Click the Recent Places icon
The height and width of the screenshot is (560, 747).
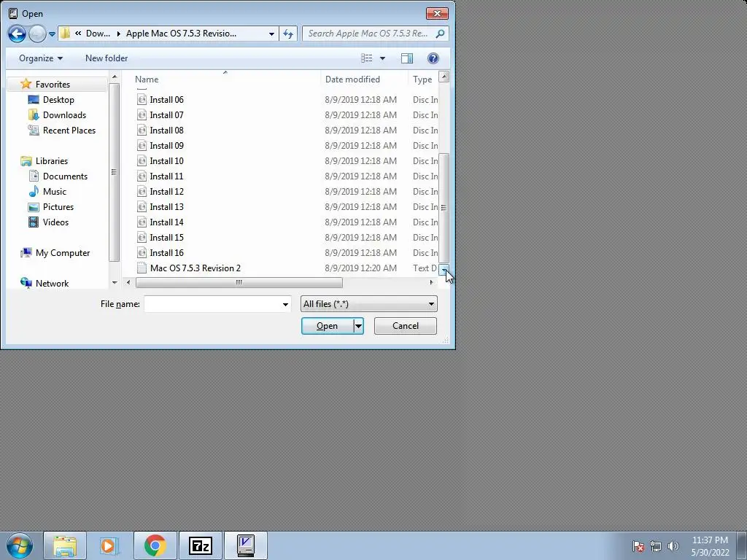(34, 130)
